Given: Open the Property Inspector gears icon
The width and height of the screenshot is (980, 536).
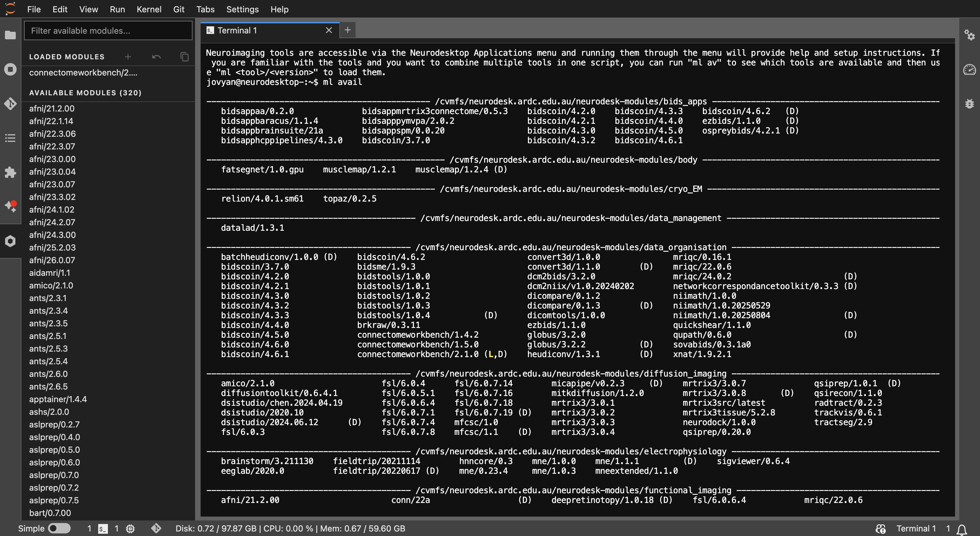Looking at the screenshot, I should 969,35.
